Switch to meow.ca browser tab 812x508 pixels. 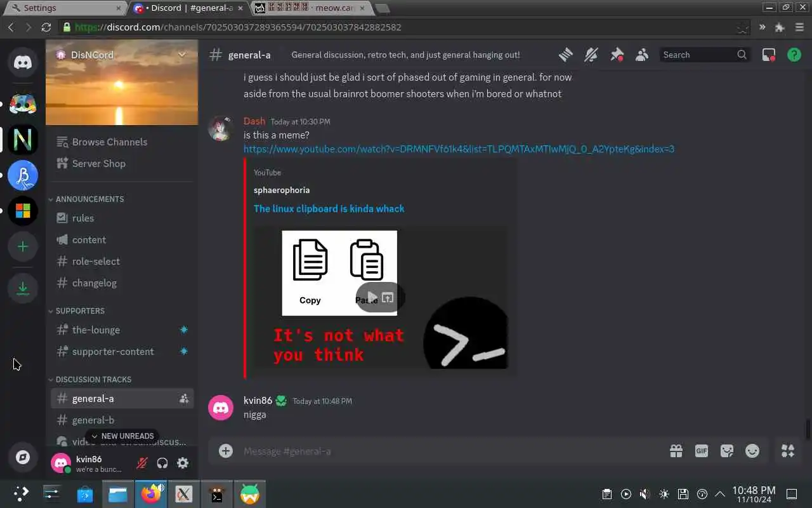click(311, 8)
